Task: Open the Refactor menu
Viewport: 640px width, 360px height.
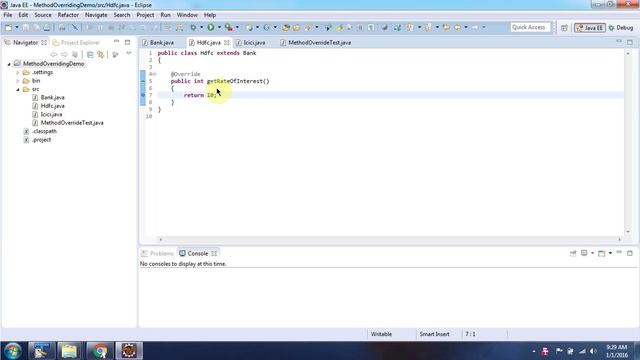Action: [68, 15]
